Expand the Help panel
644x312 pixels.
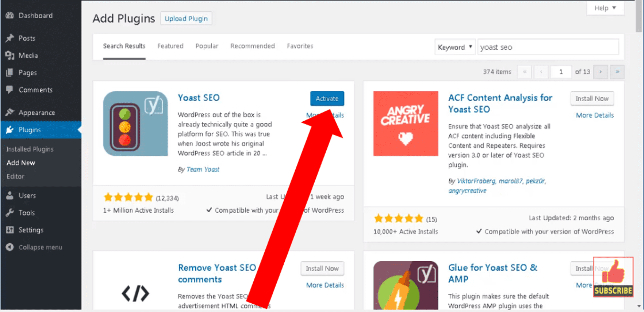[x=605, y=8]
